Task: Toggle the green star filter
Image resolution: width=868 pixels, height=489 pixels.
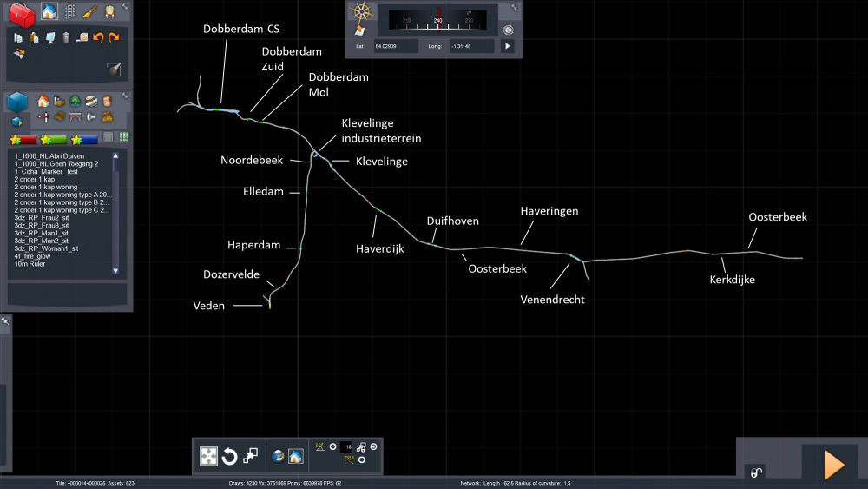Action: click(x=54, y=139)
